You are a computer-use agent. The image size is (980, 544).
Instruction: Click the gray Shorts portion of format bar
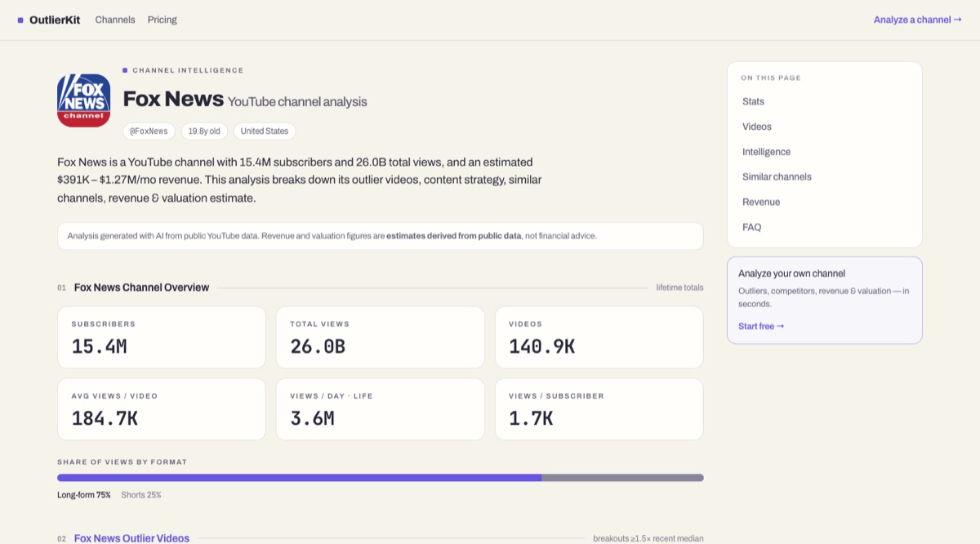(x=622, y=478)
